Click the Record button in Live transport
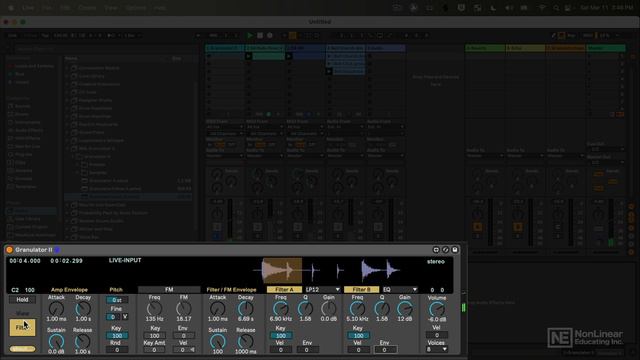 click(270, 36)
